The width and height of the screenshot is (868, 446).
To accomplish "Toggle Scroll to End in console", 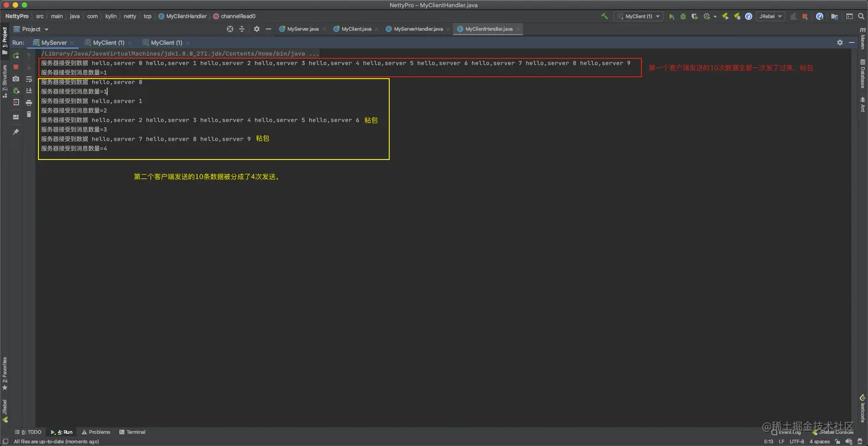I will pyautogui.click(x=29, y=91).
